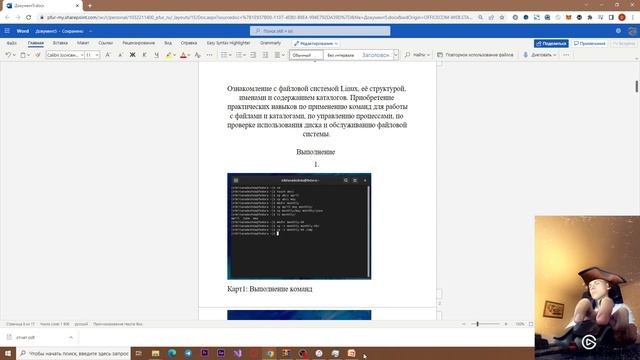The height and width of the screenshot is (360, 640).
Task: Apply bulleted list
Action: click(x=224, y=55)
